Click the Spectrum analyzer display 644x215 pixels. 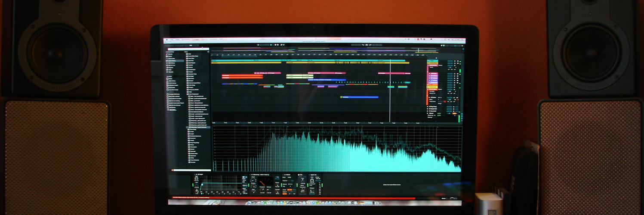pyautogui.click(x=337, y=149)
